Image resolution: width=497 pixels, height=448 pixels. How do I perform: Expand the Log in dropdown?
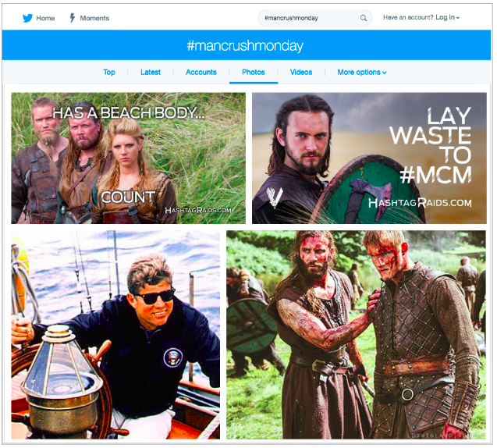click(447, 17)
